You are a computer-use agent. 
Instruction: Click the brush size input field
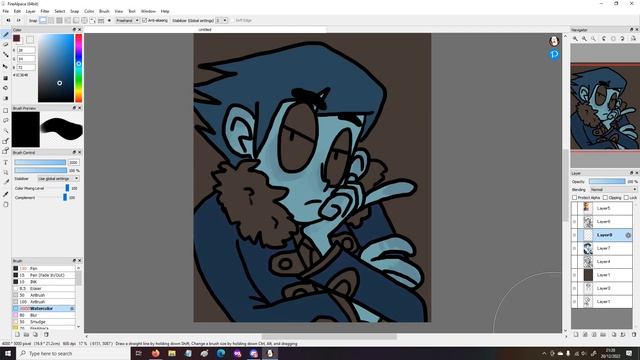pyautogui.click(x=73, y=162)
